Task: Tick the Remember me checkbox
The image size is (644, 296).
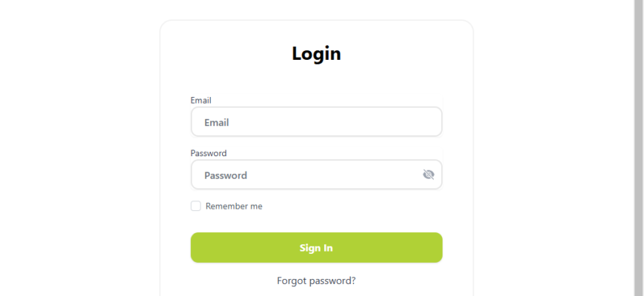Action: coord(195,206)
